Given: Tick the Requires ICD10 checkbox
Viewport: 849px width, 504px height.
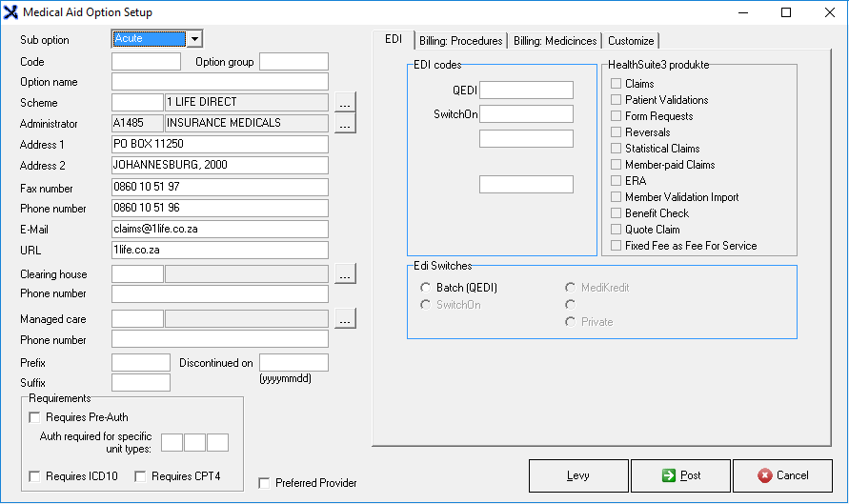Looking at the screenshot, I should [x=35, y=476].
